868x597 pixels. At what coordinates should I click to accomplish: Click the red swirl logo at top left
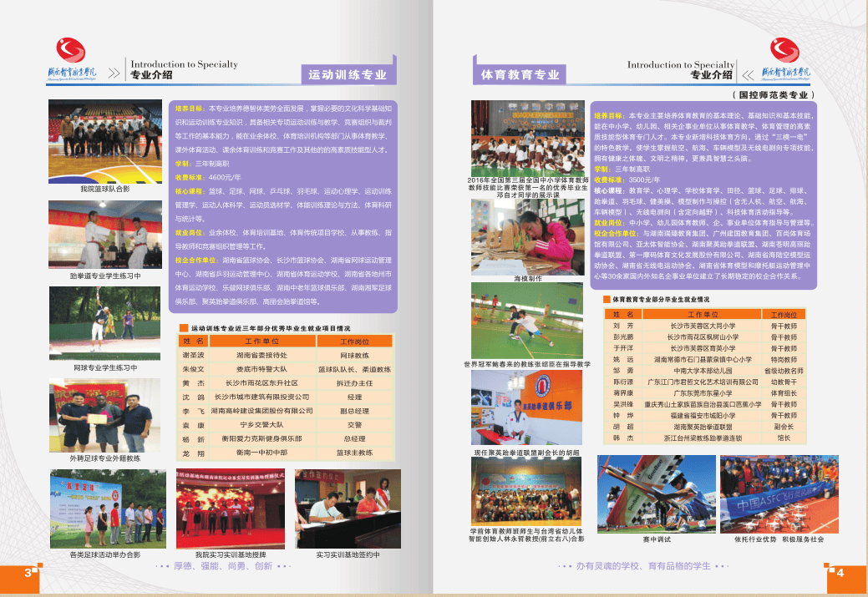71,49
